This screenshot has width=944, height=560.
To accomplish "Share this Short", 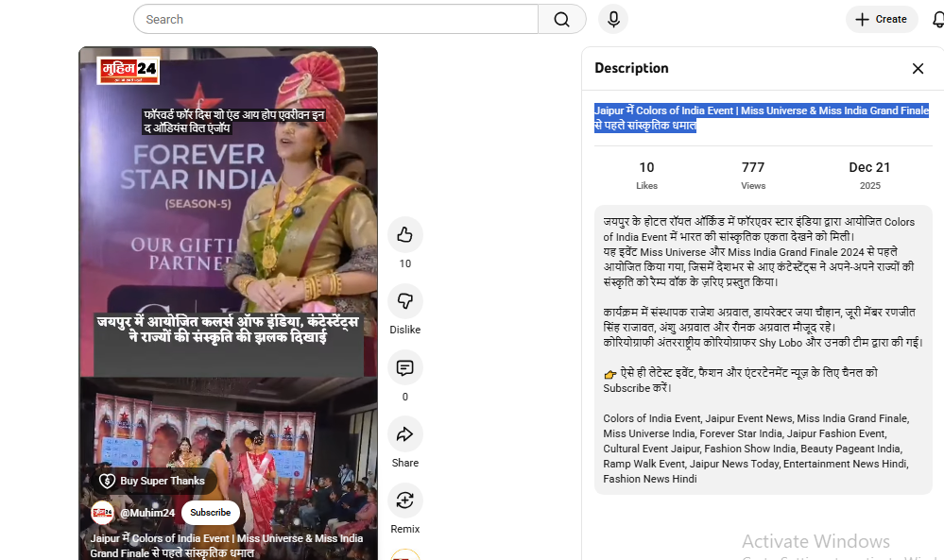I will point(404,433).
